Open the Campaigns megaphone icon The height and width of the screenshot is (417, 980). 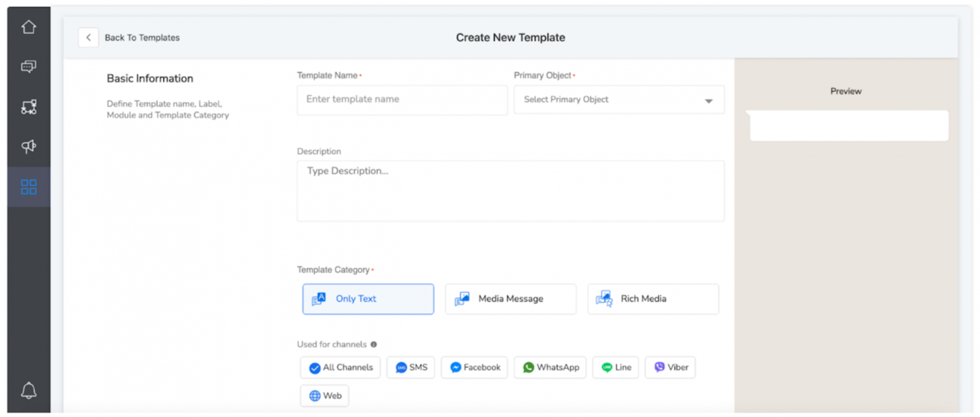28,146
